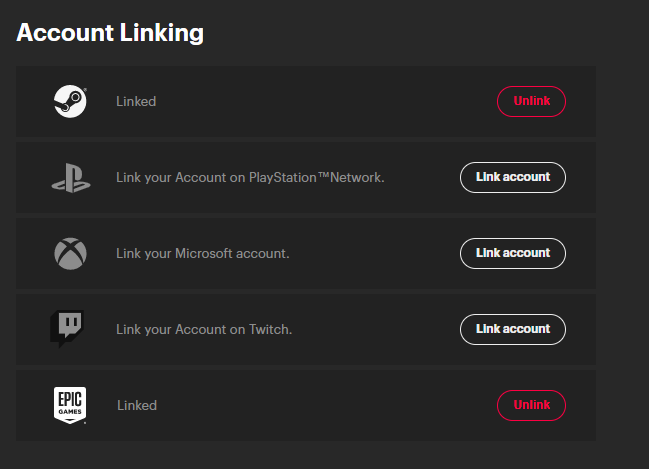Click empty space between text and button in Twitch row

pyautogui.click(x=375, y=330)
